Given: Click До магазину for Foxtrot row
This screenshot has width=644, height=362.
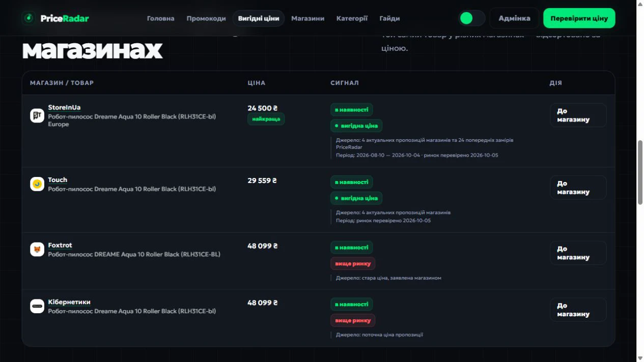Looking at the screenshot, I should point(578,253).
